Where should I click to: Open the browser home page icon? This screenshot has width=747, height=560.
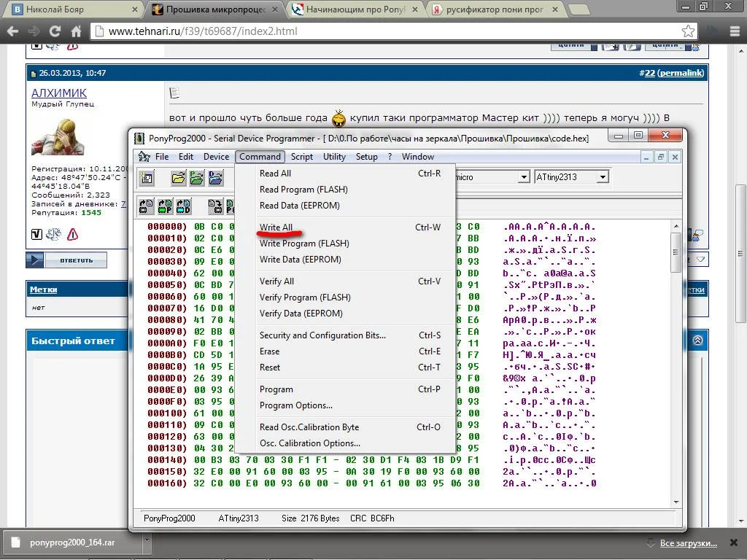click(x=76, y=31)
